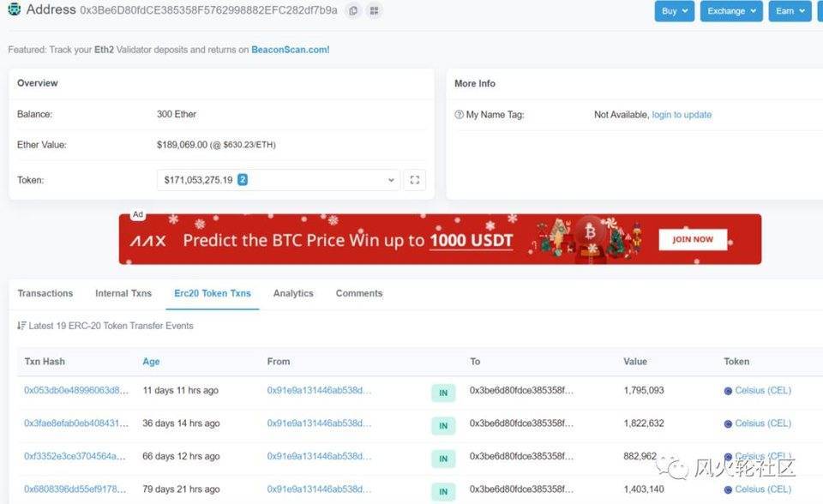Image resolution: width=823 pixels, height=504 pixels.
Task: Open transaction hash 0xf3352e3ce3704564a
Action: click(x=75, y=456)
